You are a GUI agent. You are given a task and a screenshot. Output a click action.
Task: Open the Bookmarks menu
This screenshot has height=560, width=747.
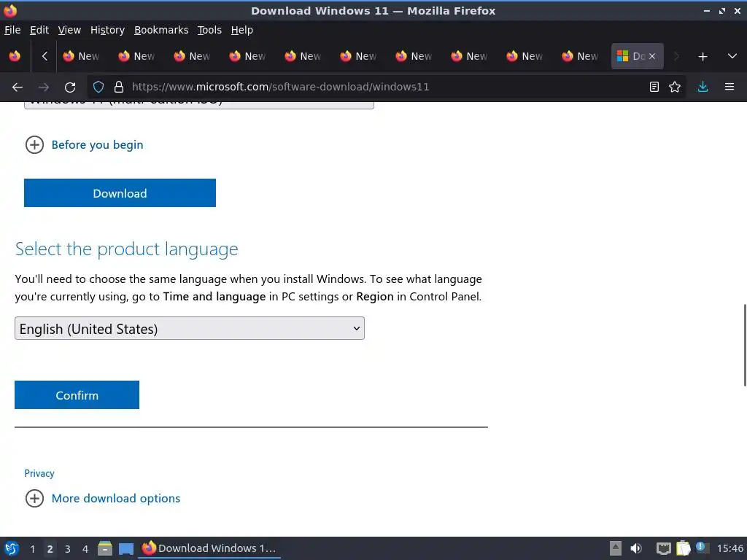coord(161,30)
